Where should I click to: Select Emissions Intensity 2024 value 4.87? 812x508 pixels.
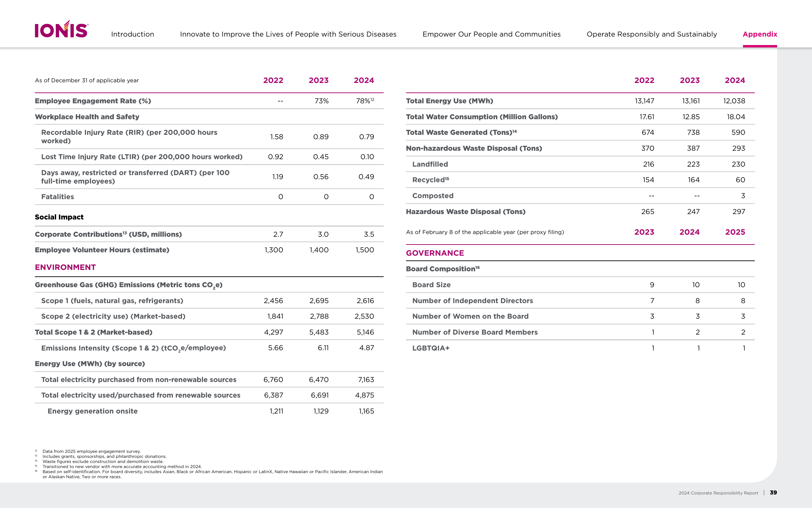(367, 348)
